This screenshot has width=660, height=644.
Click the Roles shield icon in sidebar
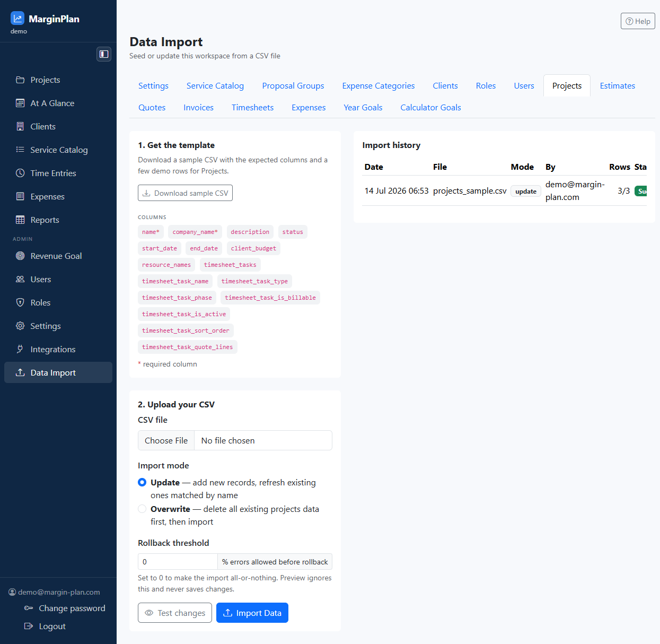pyautogui.click(x=20, y=302)
